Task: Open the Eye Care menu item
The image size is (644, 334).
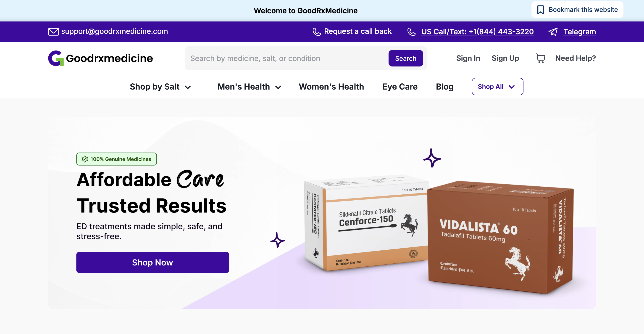Action: 400,87
